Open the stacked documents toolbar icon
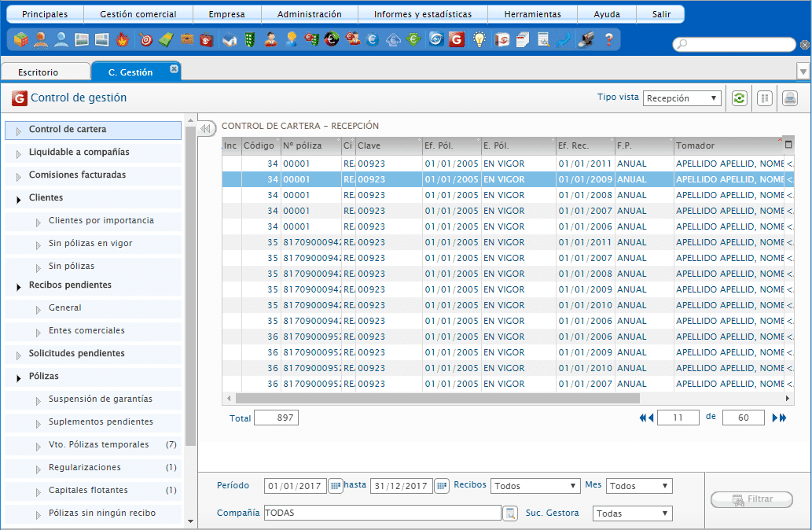Image resolution: width=812 pixels, height=530 pixels. (523, 39)
